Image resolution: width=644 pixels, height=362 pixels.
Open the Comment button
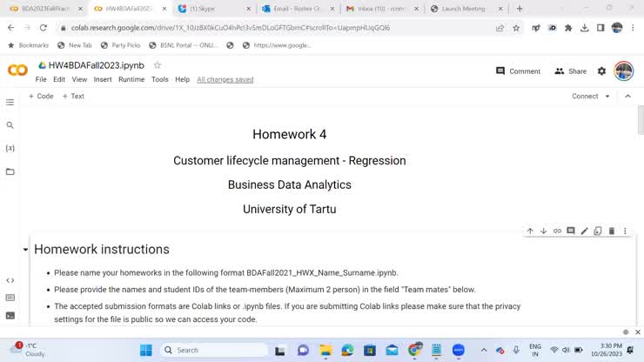[x=518, y=71]
